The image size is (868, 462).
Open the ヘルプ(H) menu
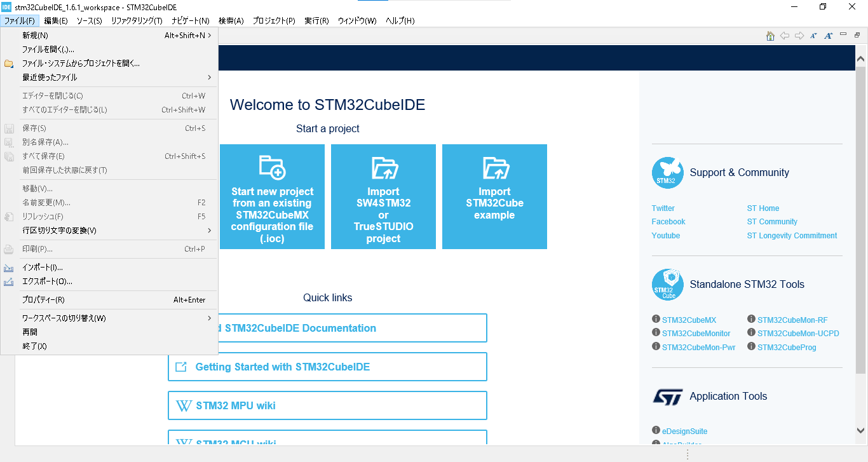[x=400, y=21]
